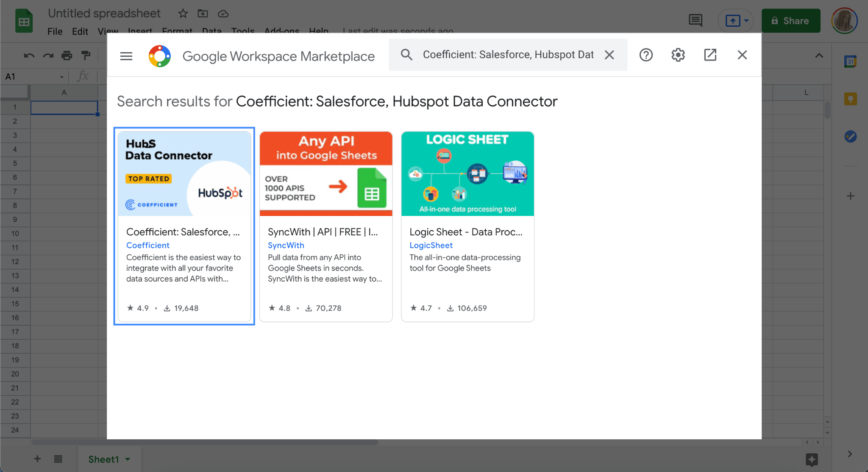Move spreadsheet to a folder

tap(203, 14)
